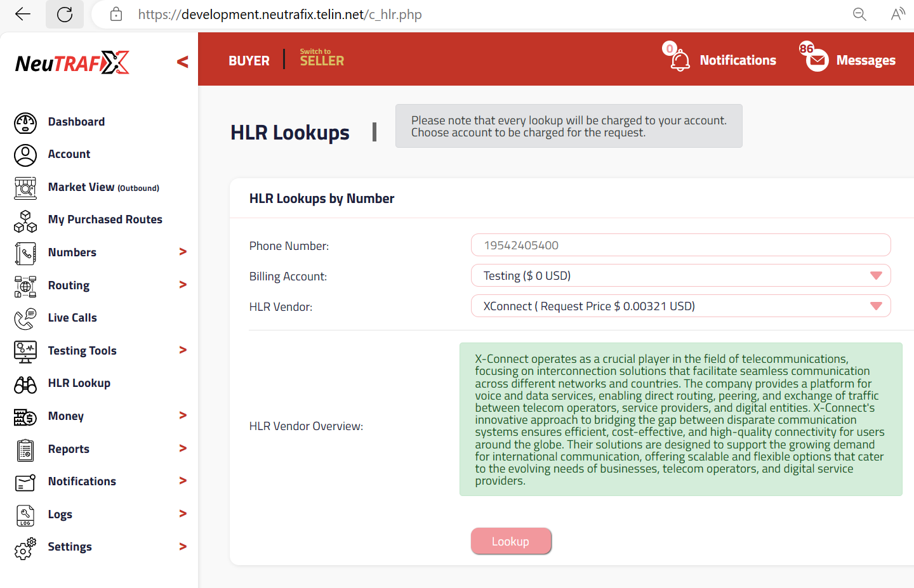This screenshot has width=914, height=588.
Task: Activate the Read Aloud icon
Action: pyautogui.click(x=897, y=14)
